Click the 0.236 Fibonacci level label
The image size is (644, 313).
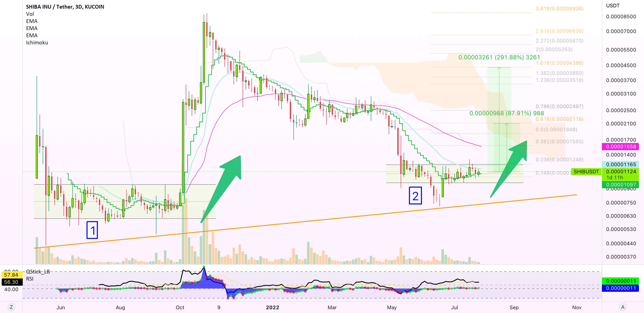(x=559, y=159)
